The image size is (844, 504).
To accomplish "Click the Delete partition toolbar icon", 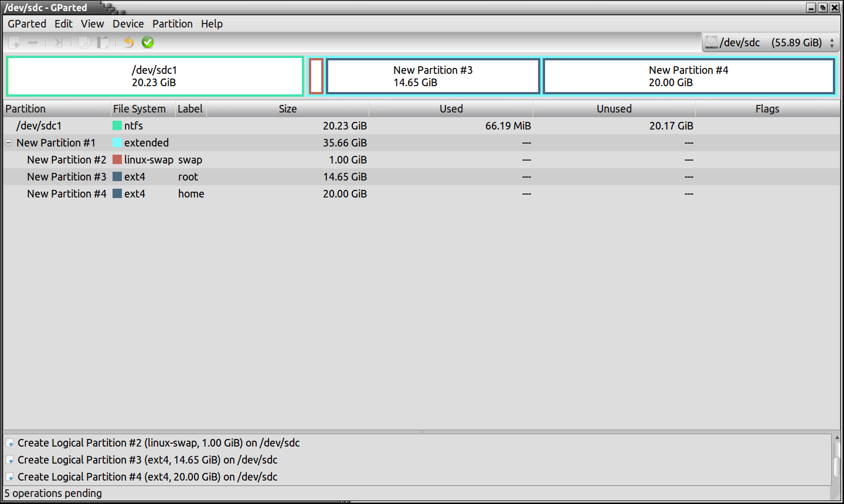I will click(33, 42).
